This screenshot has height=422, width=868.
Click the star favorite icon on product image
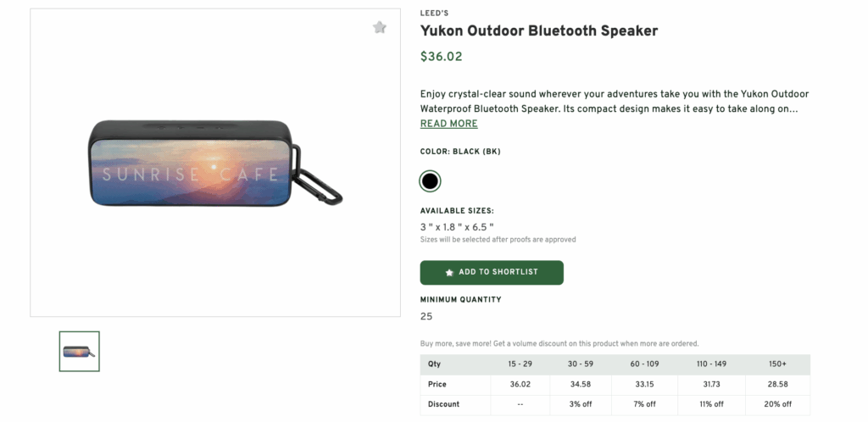pos(380,28)
